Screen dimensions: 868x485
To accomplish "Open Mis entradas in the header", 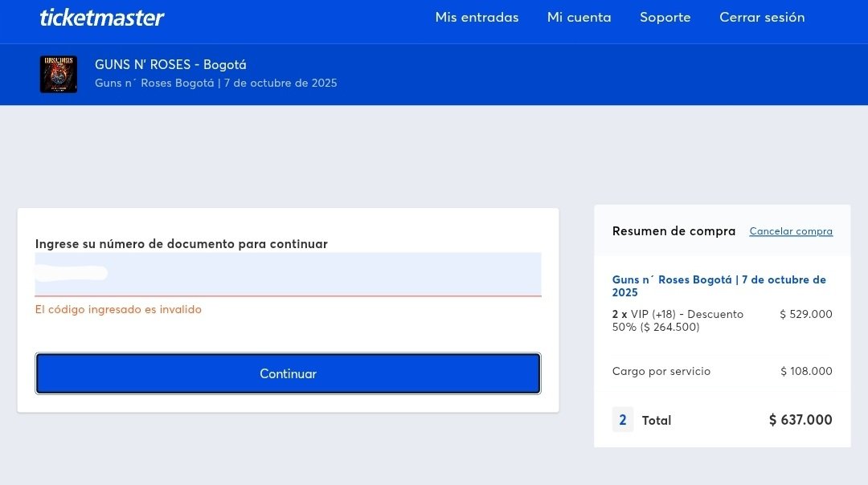I will pyautogui.click(x=477, y=17).
